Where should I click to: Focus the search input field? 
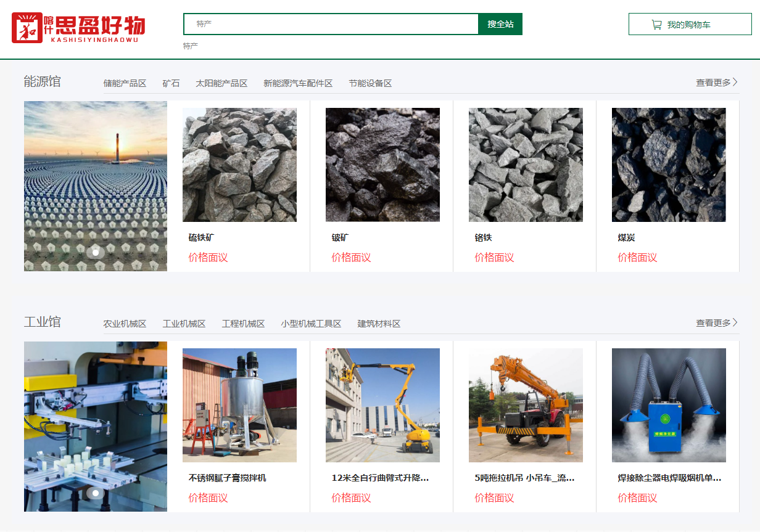(331, 24)
